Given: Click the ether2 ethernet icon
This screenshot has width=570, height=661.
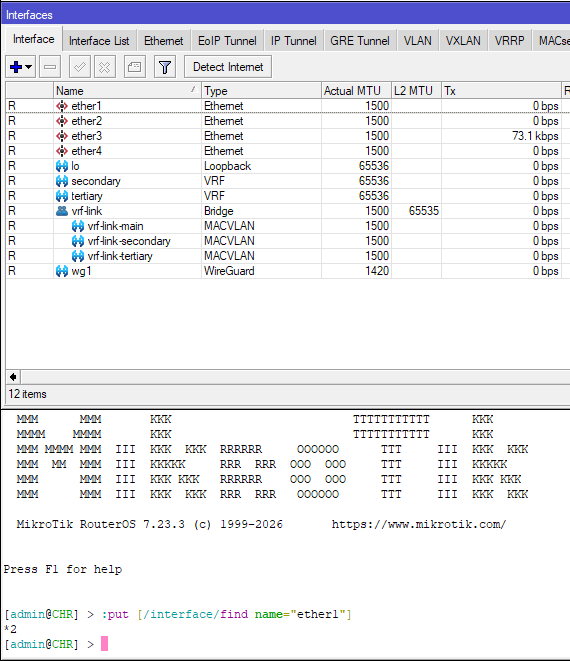Looking at the screenshot, I should (62, 121).
